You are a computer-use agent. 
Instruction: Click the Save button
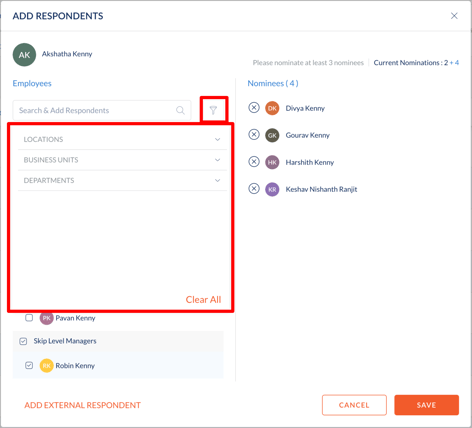tap(426, 405)
